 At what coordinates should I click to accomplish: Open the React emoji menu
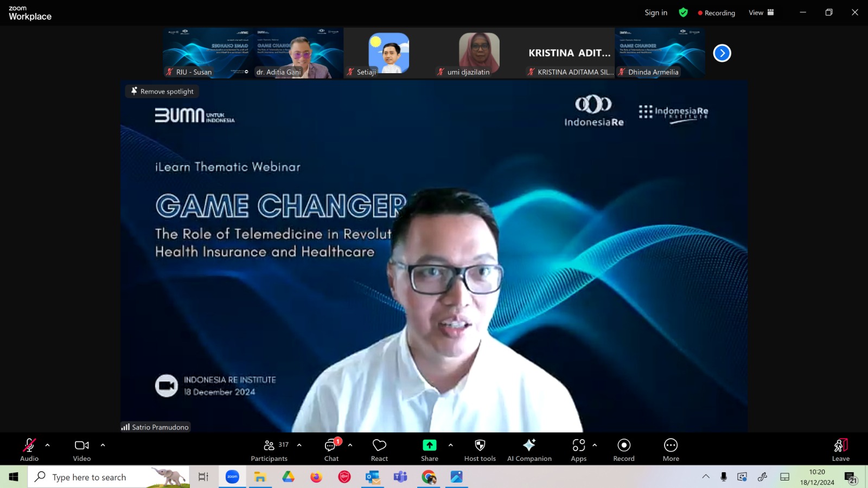pos(379,450)
